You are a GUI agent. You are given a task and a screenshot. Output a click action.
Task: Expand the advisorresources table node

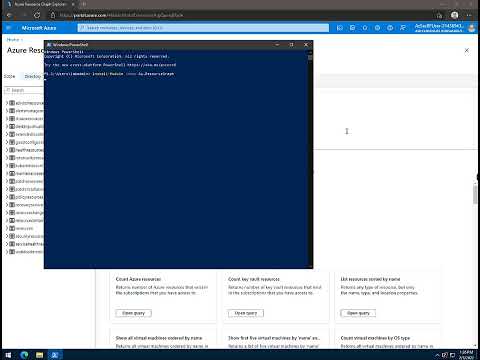[7, 103]
